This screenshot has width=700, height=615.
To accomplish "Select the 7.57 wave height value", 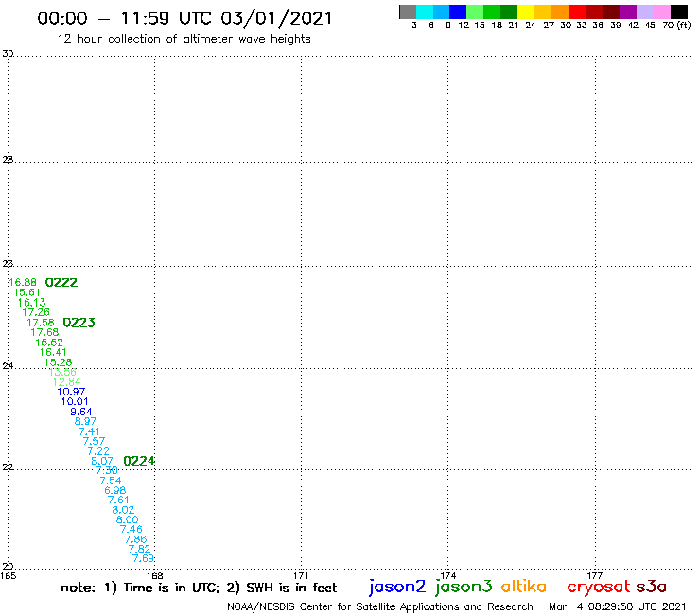I will (x=94, y=441).
